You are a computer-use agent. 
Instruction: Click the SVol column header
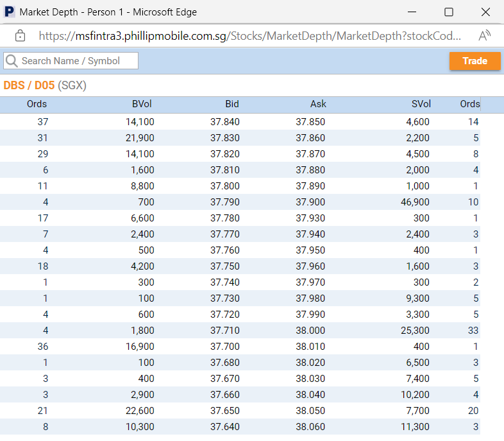(421, 104)
